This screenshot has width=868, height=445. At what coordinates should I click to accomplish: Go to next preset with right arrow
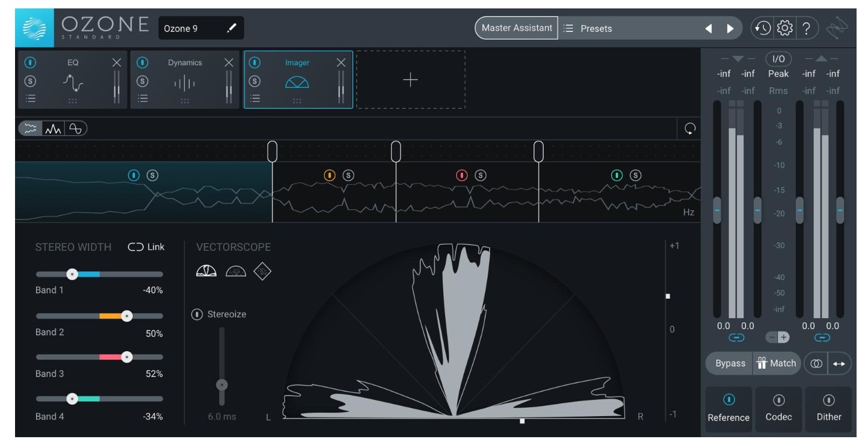point(730,28)
